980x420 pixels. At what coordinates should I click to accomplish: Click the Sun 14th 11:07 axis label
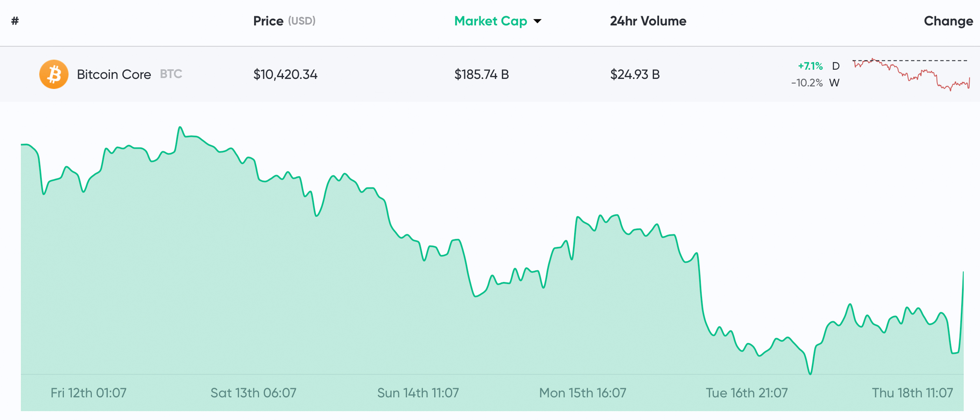pos(418,393)
